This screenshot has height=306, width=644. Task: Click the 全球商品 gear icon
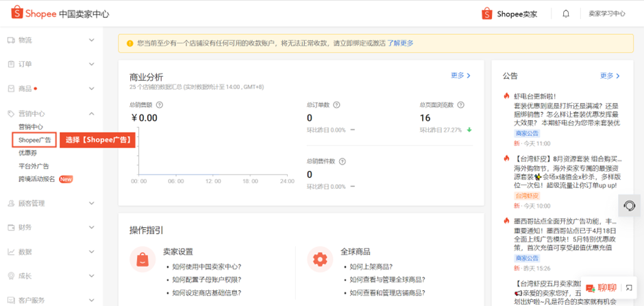tap(320, 259)
